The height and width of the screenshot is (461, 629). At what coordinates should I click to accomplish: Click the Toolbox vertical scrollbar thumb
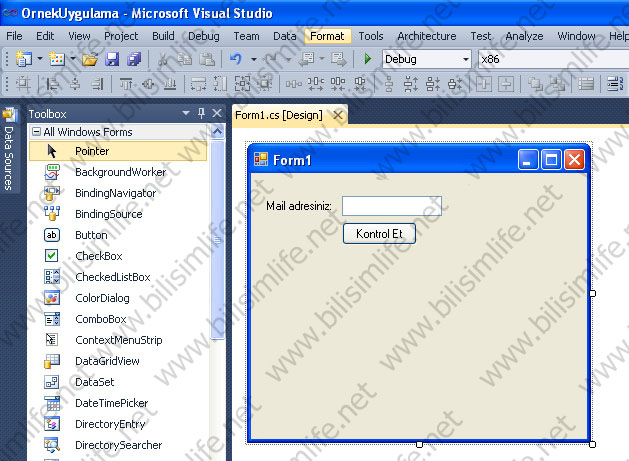tap(217, 240)
